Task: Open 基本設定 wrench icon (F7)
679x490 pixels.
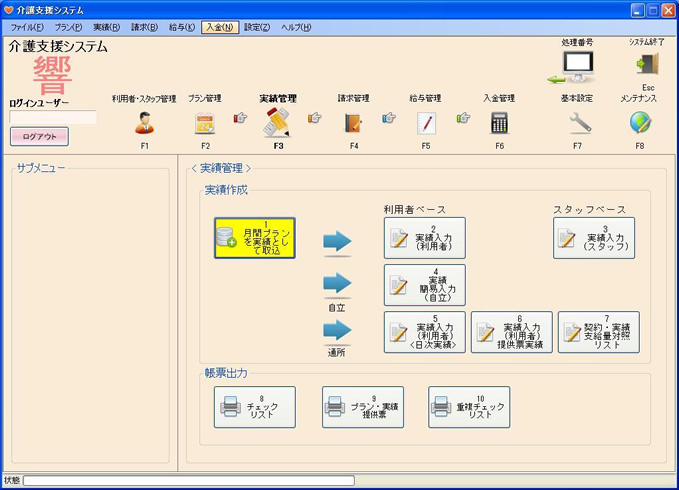Action: [x=580, y=123]
